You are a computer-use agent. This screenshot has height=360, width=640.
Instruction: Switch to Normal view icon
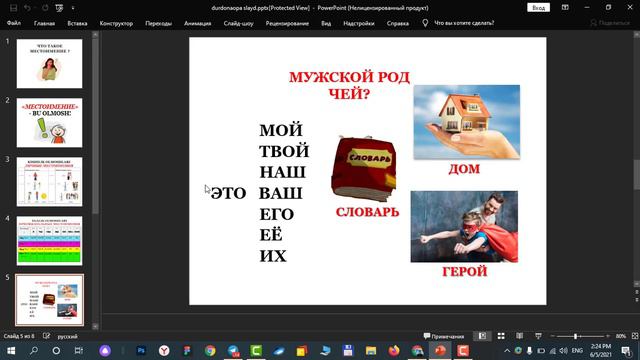(x=482, y=336)
